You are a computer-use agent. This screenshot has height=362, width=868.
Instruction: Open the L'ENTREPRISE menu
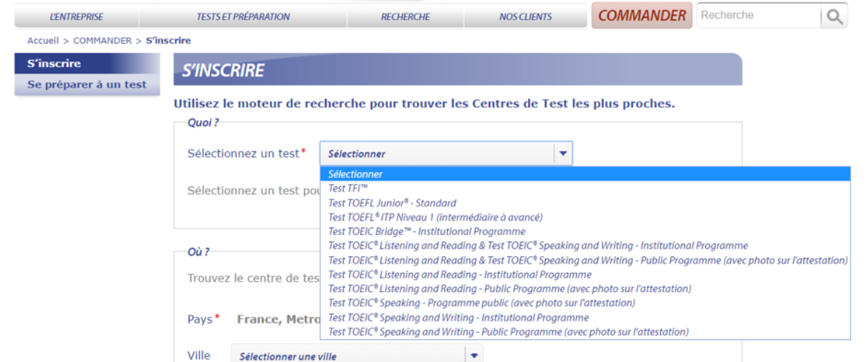coord(77,17)
